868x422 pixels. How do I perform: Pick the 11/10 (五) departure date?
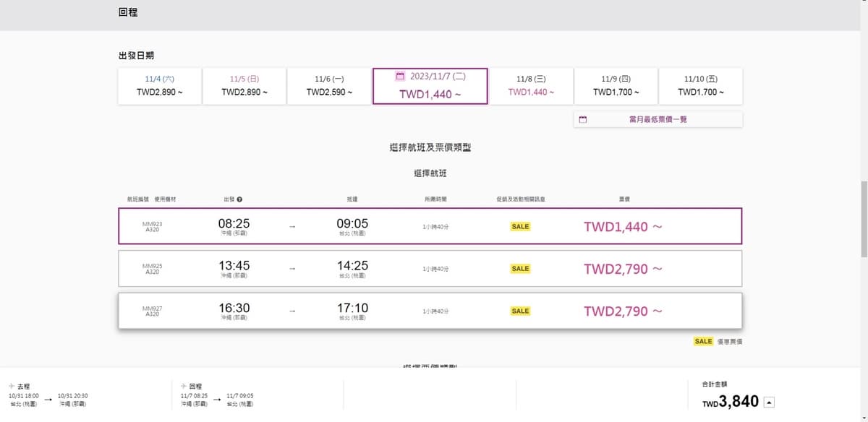tap(701, 86)
